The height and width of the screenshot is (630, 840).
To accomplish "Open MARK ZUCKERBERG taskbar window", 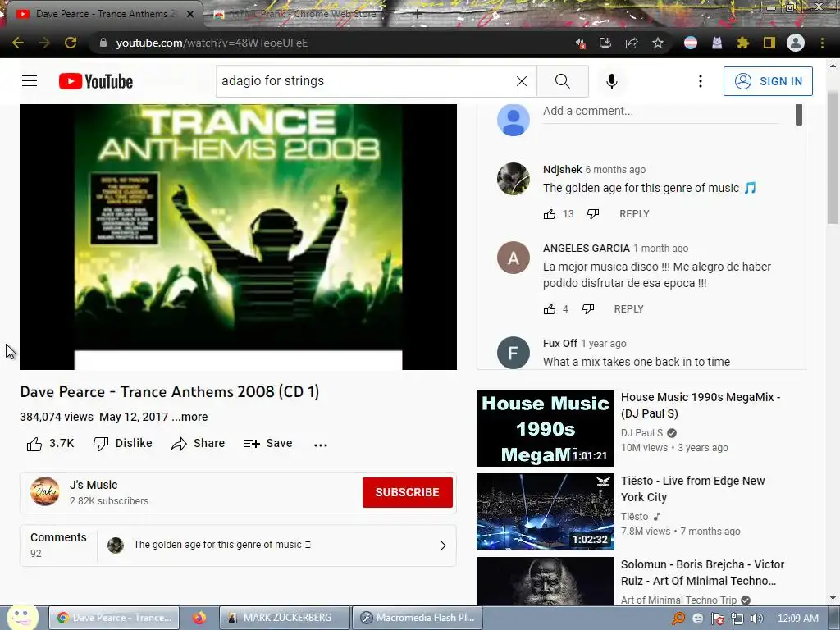I will [x=285, y=618].
